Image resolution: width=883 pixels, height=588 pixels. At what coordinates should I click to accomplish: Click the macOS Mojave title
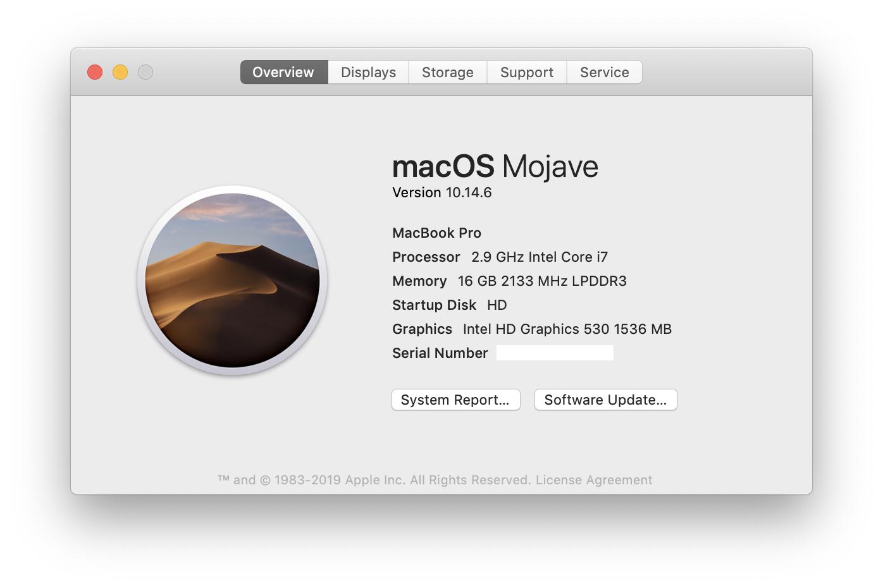[x=495, y=166]
